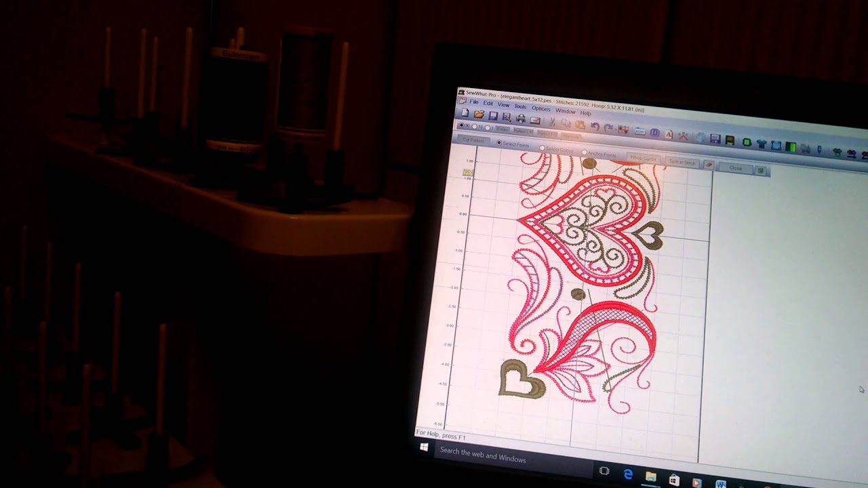Open the Options menu
The width and height of the screenshot is (868, 488).
541,108
